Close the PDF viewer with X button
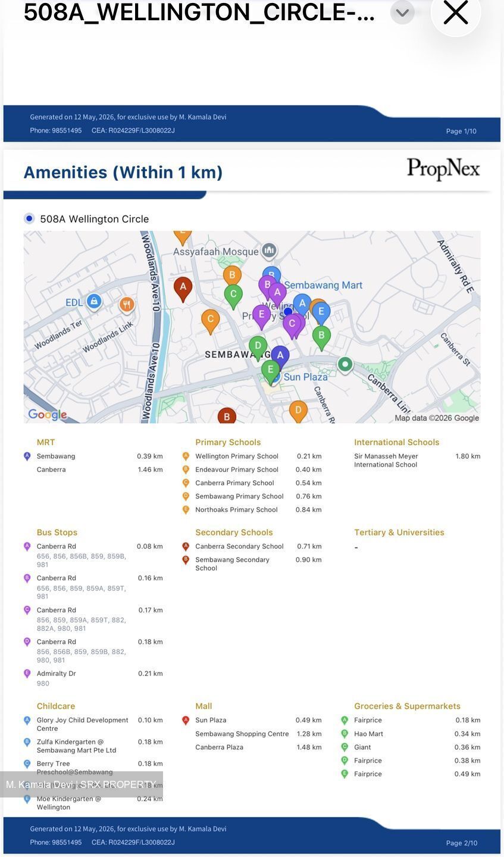Image resolution: width=504 pixels, height=857 pixels. (456, 12)
